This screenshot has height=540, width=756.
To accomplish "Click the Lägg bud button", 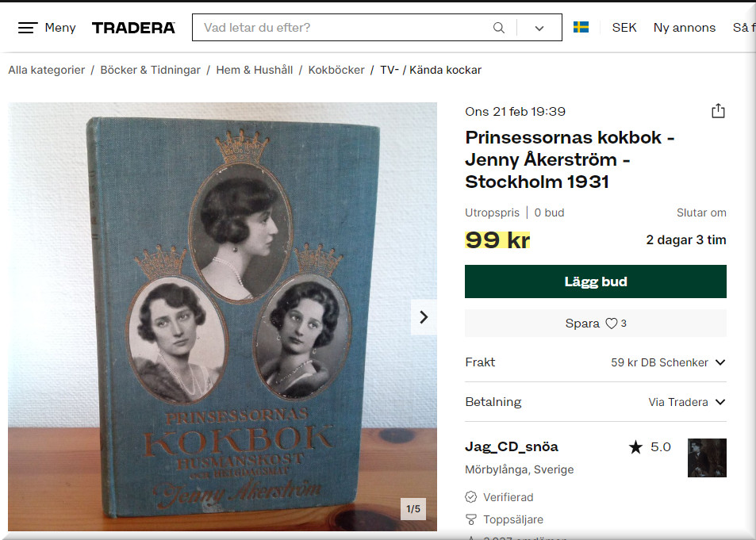I will coord(596,281).
